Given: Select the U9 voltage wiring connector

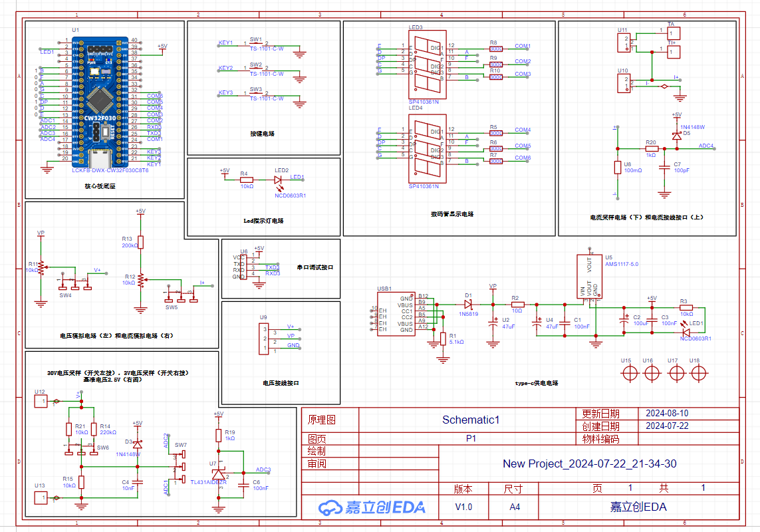Looking at the screenshot, I should point(264,338).
